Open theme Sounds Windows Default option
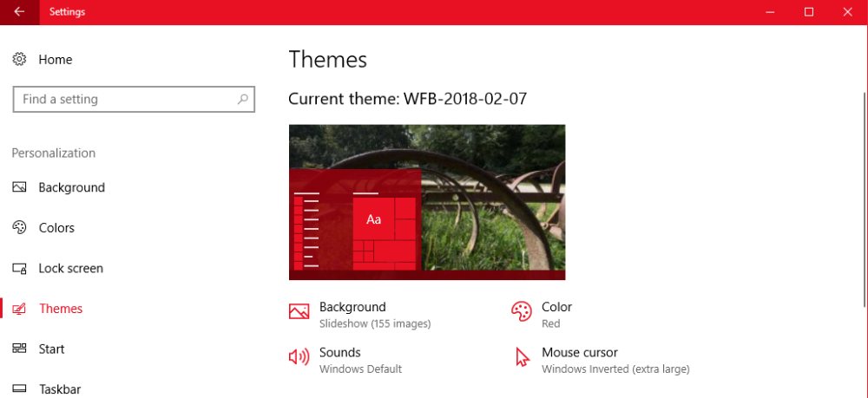Image resolution: width=868 pixels, height=398 pixels. tap(345, 361)
